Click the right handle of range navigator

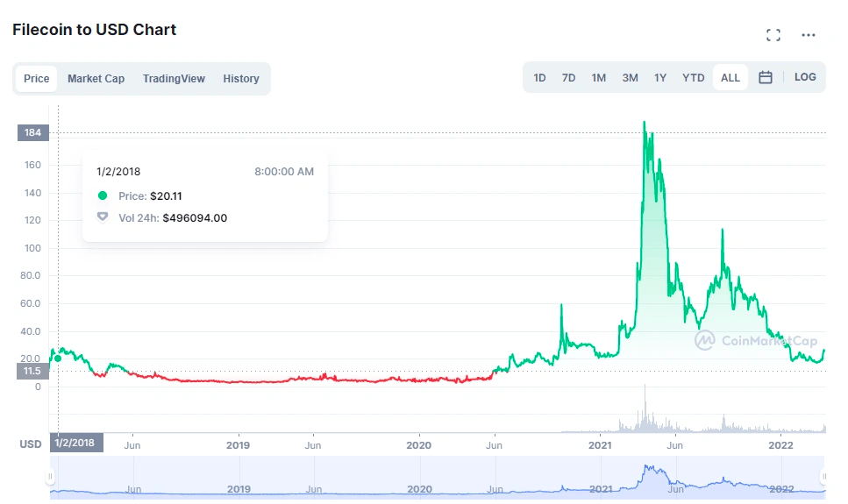(823, 477)
